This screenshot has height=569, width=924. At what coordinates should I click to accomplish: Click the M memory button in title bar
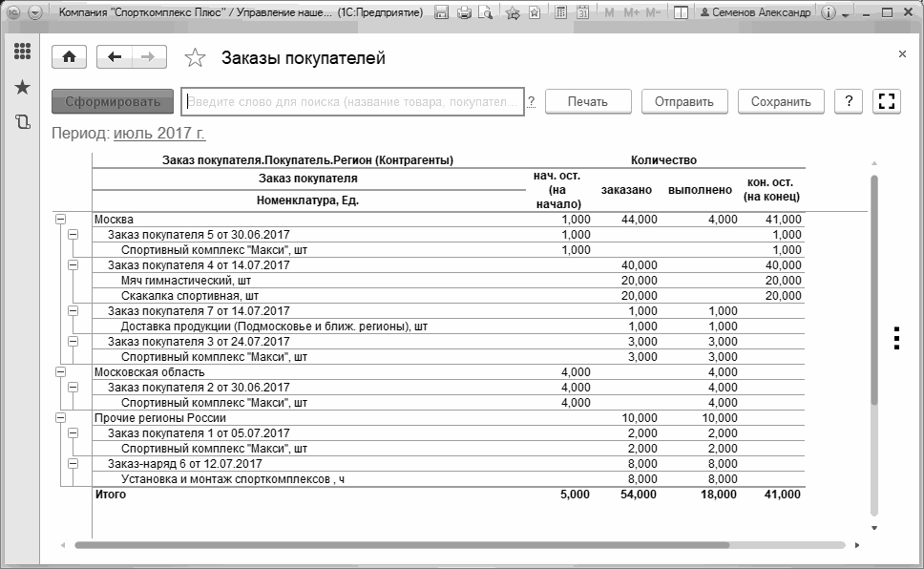tap(609, 12)
